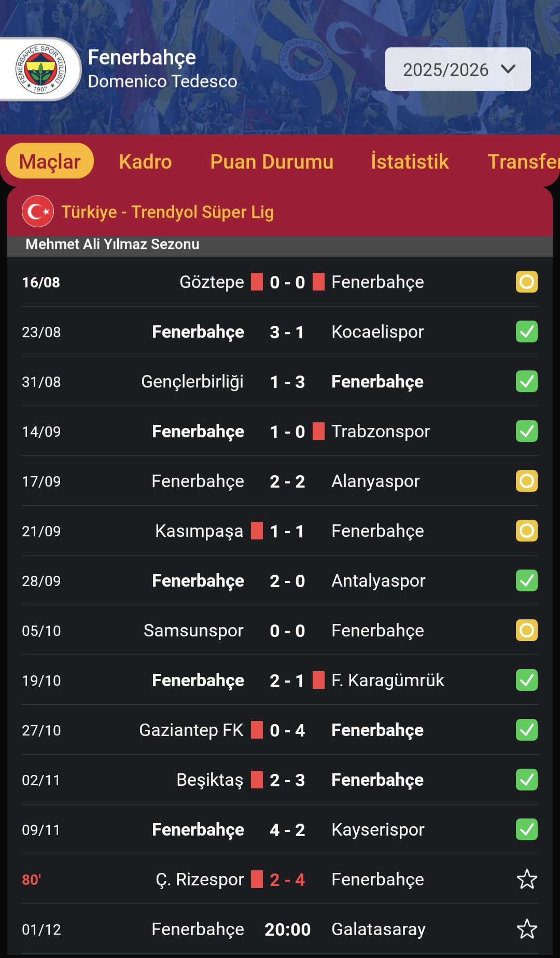This screenshot has width=560, height=958.
Task: Tap the Fenerbahçe club crest logo
Action: (x=40, y=69)
